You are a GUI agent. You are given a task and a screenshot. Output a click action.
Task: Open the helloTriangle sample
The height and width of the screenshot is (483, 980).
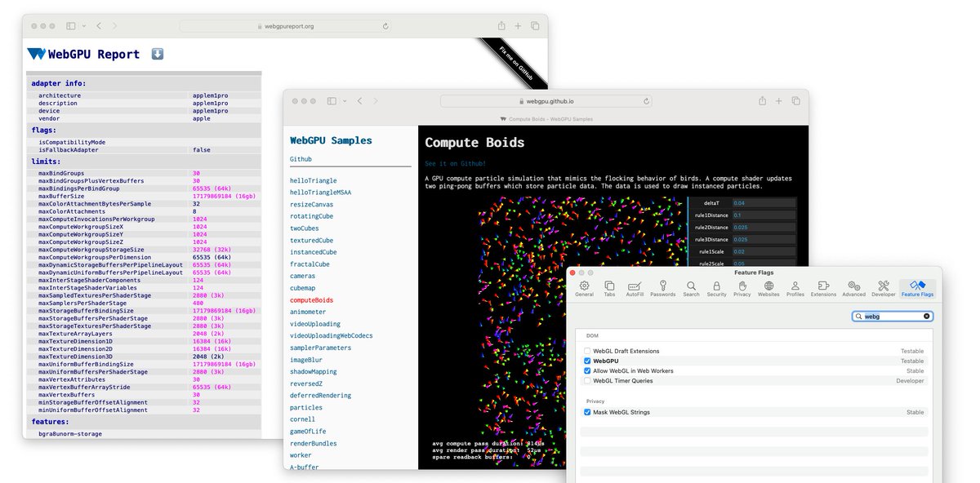pos(313,180)
